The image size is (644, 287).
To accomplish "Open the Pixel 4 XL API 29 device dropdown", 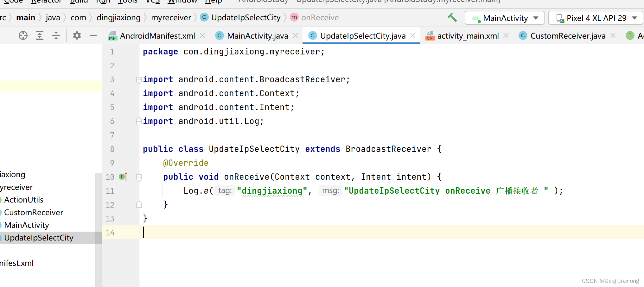I will [x=596, y=18].
